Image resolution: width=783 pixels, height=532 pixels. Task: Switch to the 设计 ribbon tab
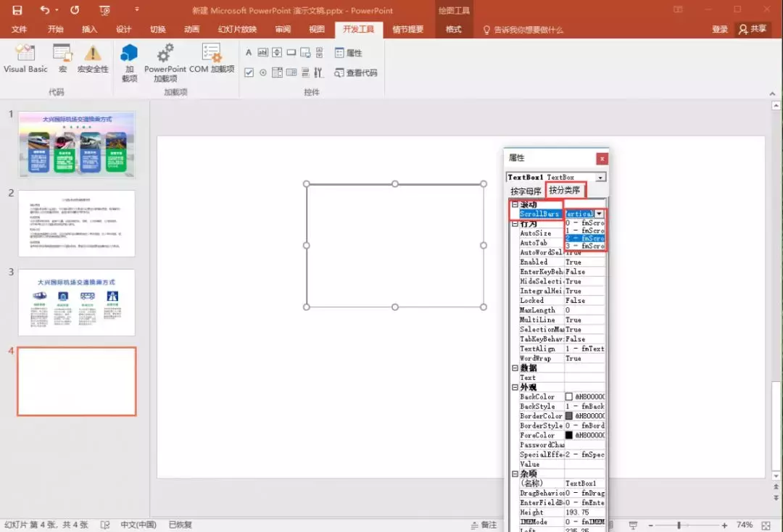(x=123, y=30)
